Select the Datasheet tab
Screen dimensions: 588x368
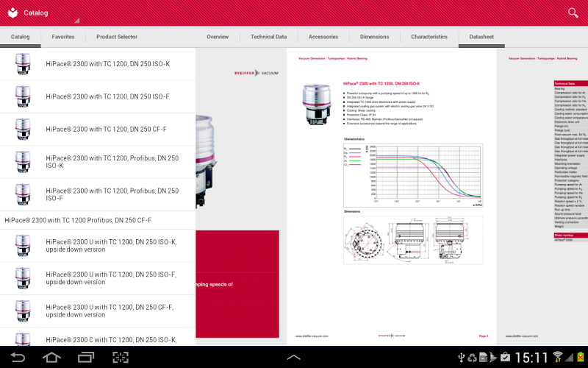[x=481, y=37]
